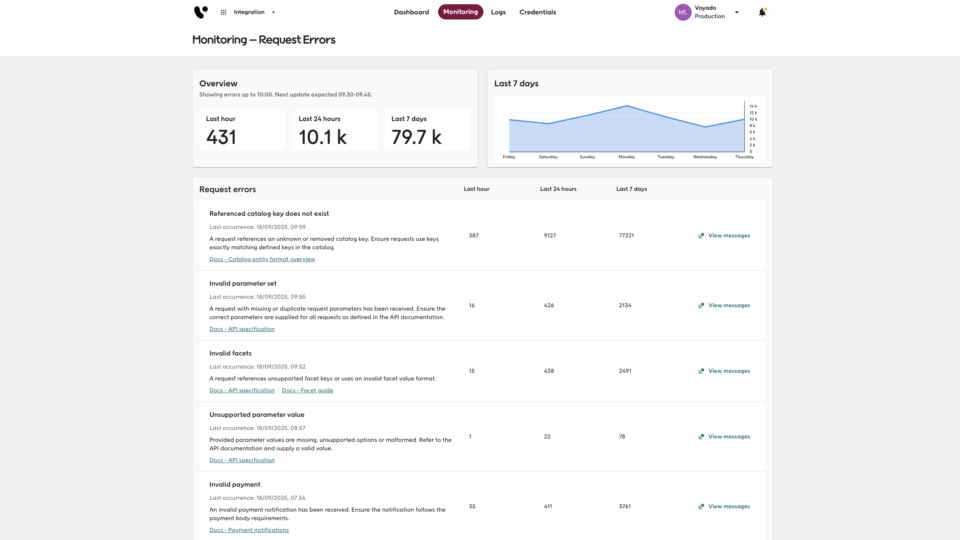Open Docs - Catalog entity format overview link
Viewport: 960px width, 540px height.
[262, 259]
